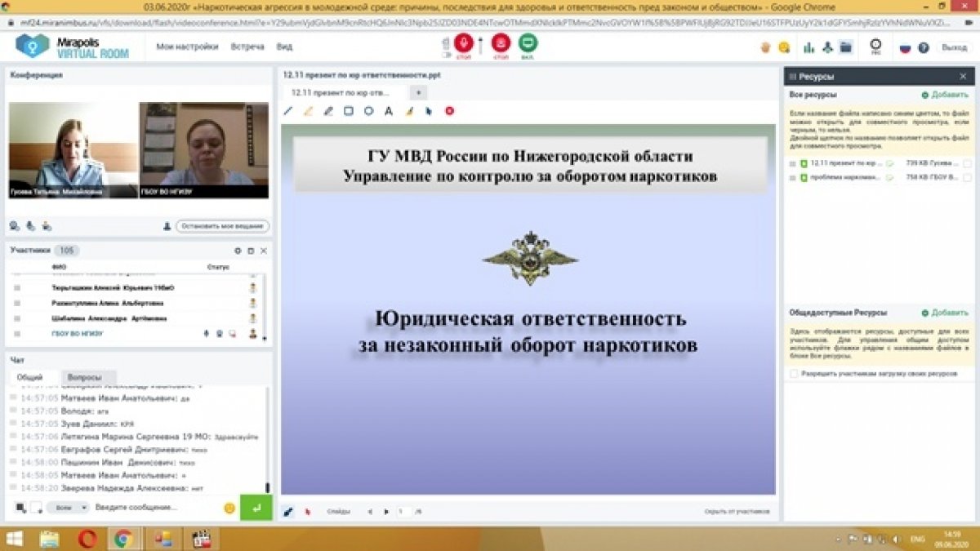The width and height of the screenshot is (980, 551).
Task: Expand presentation tab list with plus arrow
Action: pyautogui.click(x=419, y=91)
